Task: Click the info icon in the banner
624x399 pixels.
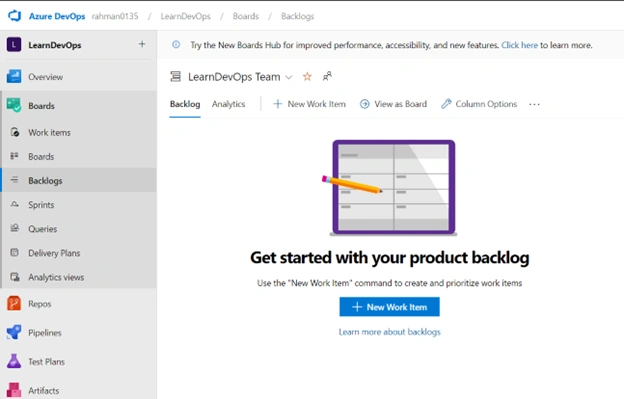Action: click(x=176, y=45)
